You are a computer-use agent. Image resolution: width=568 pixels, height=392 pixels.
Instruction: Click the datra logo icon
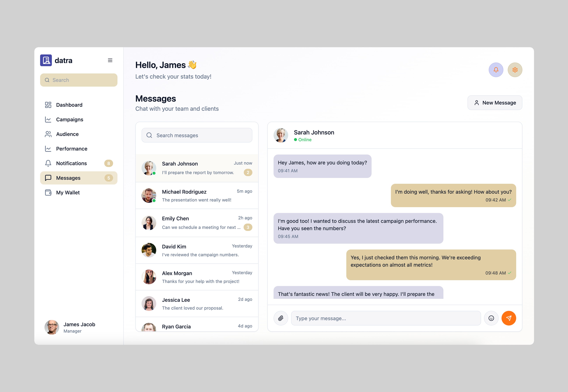point(46,60)
